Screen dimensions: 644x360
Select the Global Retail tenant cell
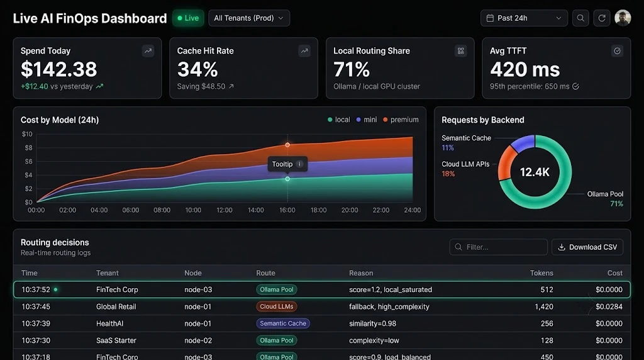(116, 307)
